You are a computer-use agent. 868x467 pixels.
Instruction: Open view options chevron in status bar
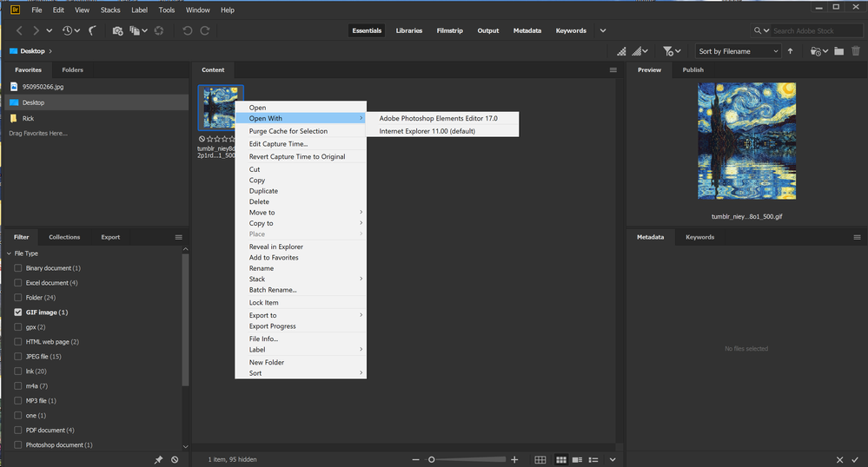click(x=613, y=460)
